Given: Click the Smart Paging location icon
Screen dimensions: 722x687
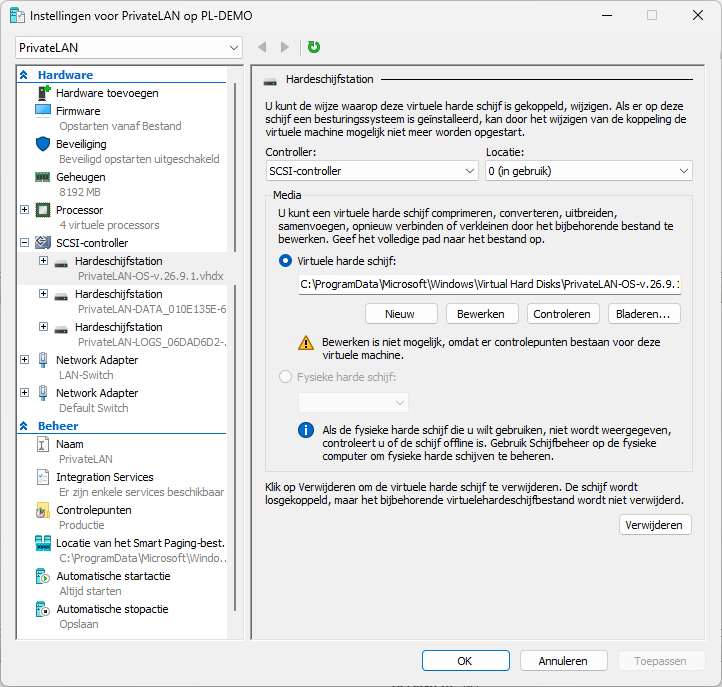Looking at the screenshot, I should click(43, 543).
